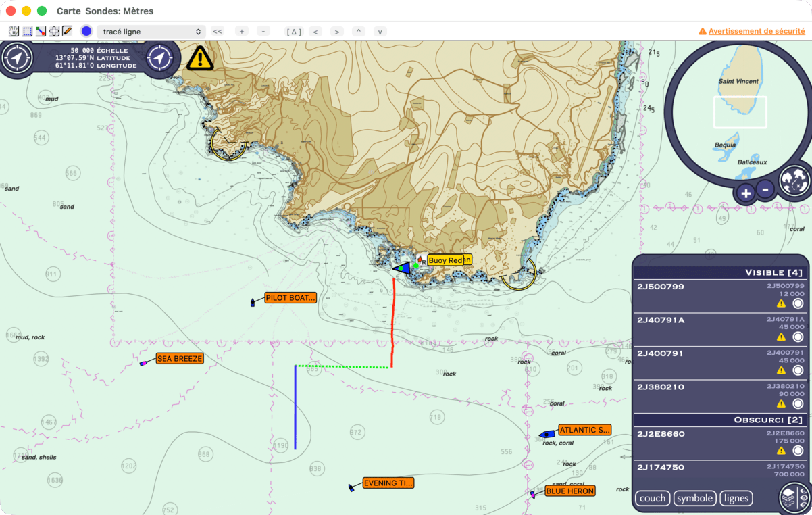Image resolution: width=812 pixels, height=515 pixels.
Task: Switch to the symbole tab
Action: (694, 498)
